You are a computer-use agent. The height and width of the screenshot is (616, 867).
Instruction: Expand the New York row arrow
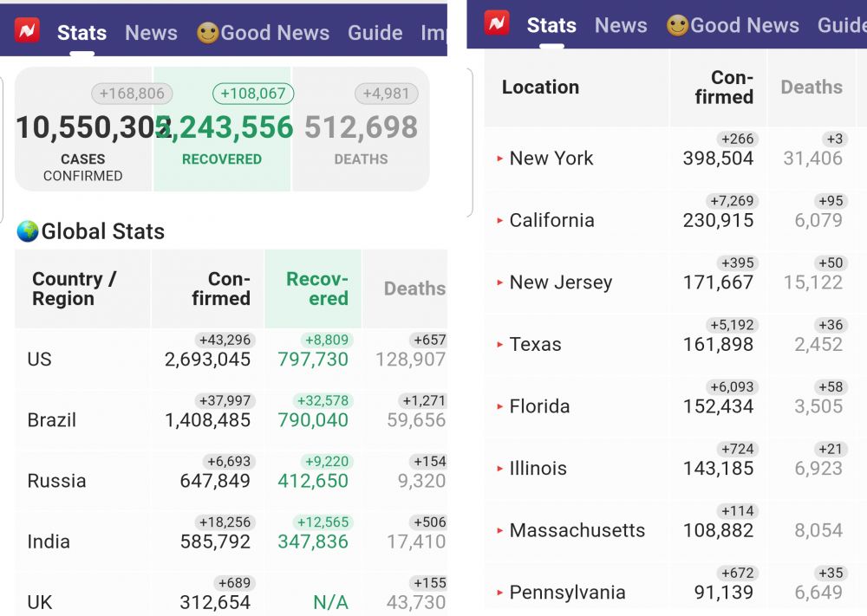pyautogui.click(x=500, y=159)
